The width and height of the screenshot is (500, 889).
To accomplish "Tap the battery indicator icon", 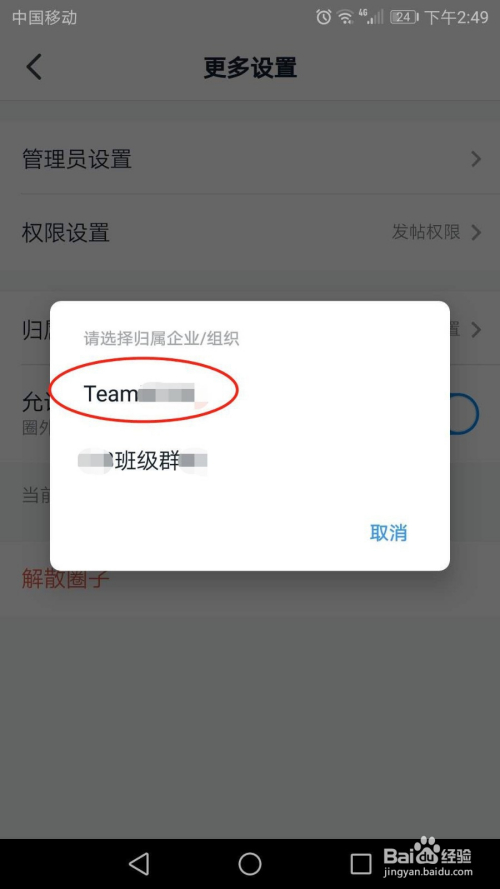I will 404,17.
